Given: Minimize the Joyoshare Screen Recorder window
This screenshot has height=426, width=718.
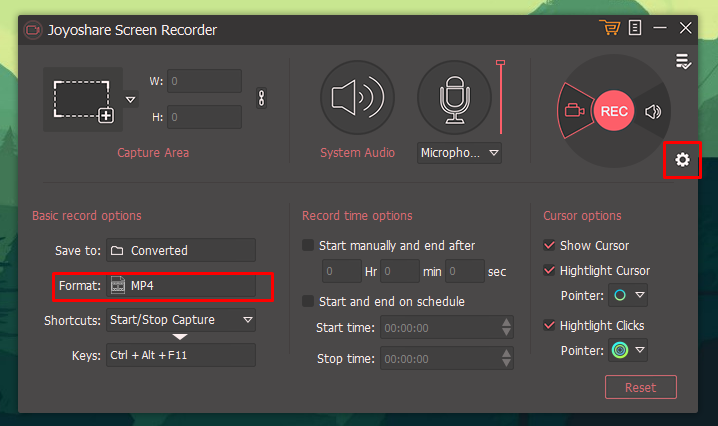Looking at the screenshot, I should [x=660, y=28].
